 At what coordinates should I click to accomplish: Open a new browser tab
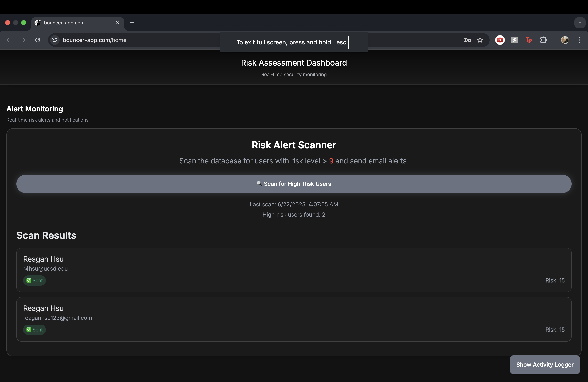pyautogui.click(x=132, y=23)
